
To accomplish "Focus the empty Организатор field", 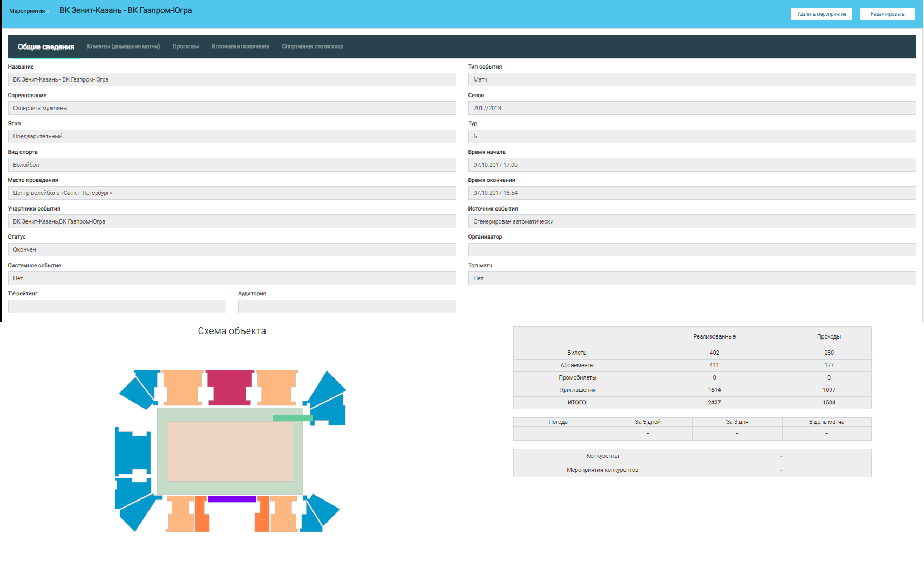I will click(692, 250).
